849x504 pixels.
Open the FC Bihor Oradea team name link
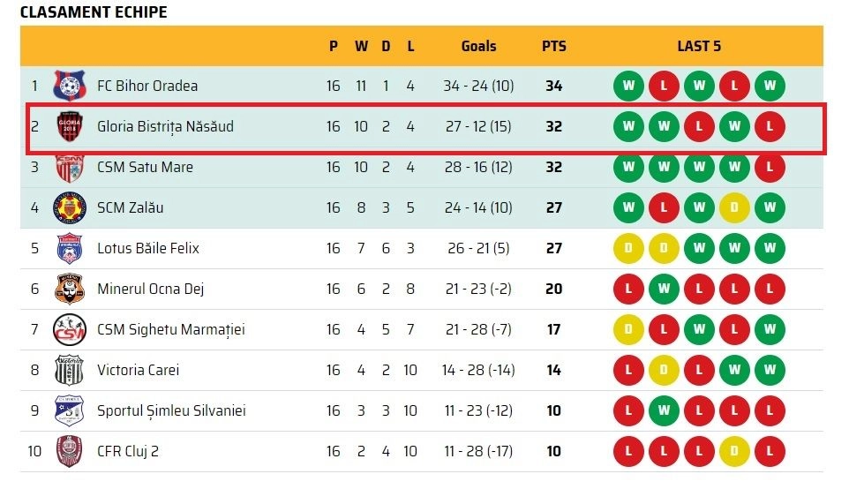tap(147, 86)
